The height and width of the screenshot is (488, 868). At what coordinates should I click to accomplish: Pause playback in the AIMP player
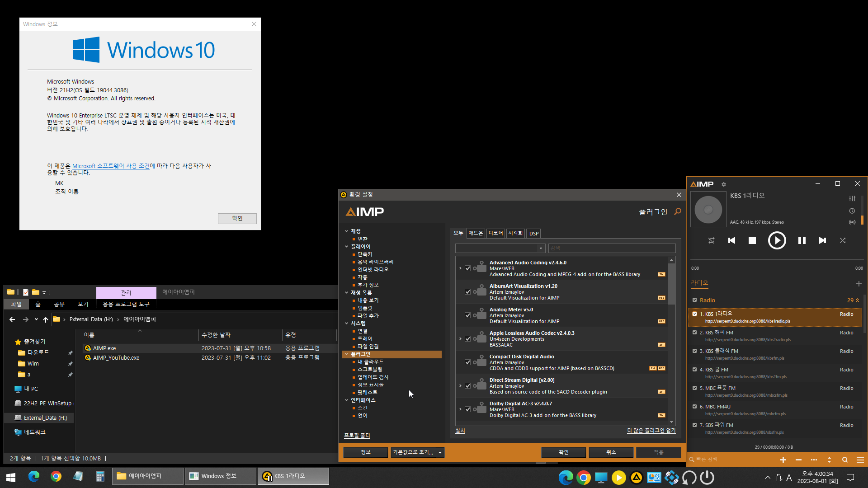tap(802, 240)
